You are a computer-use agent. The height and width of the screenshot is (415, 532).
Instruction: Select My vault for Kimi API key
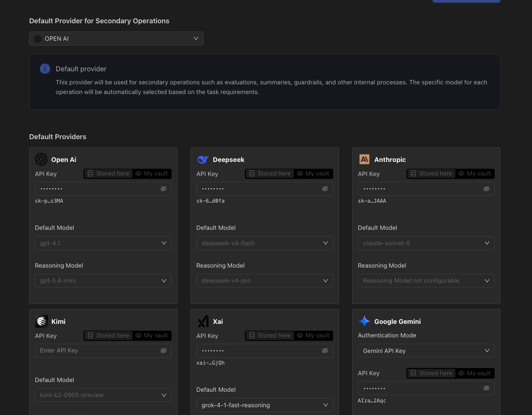click(x=152, y=335)
